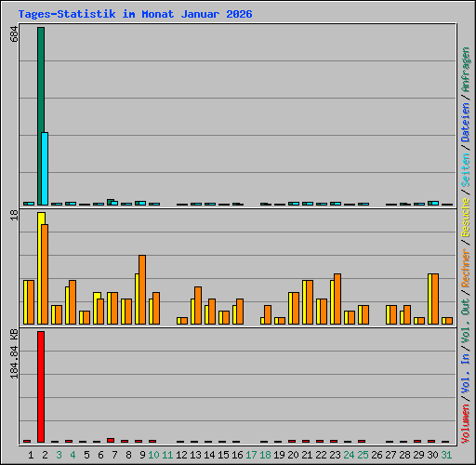Click the orange Rechner bar on day 13
This screenshot has width=476, height=465.
click(x=198, y=306)
